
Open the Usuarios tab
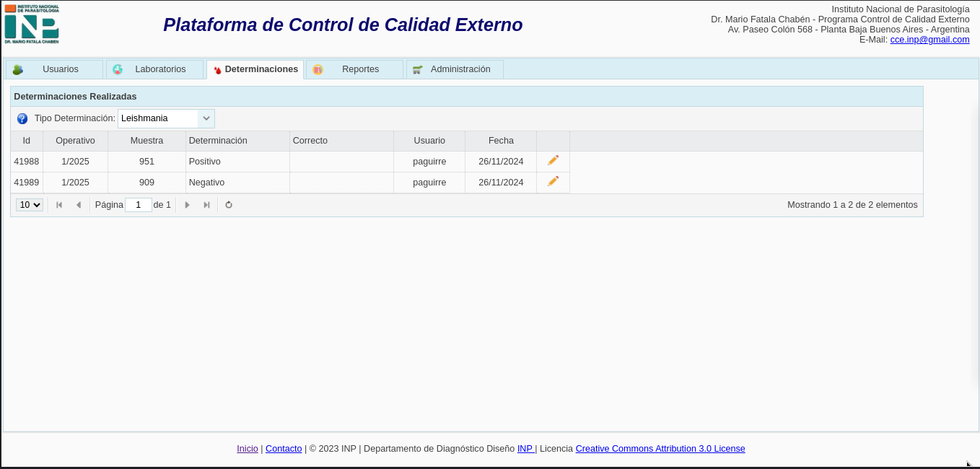[55, 69]
